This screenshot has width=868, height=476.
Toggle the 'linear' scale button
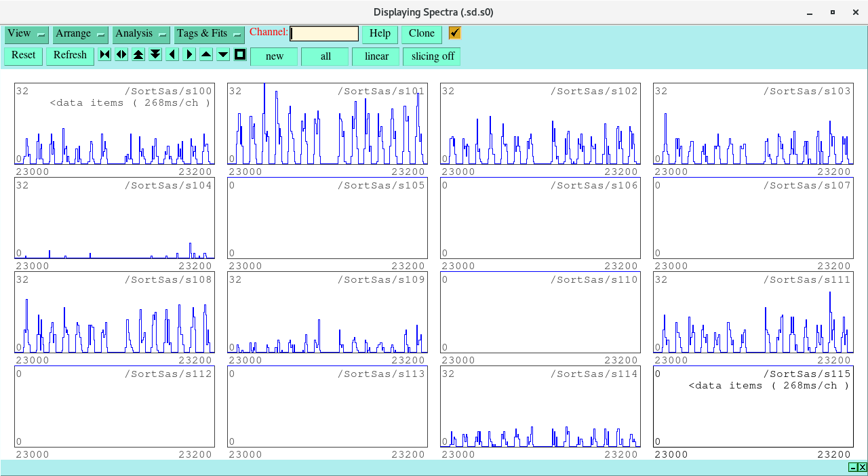click(376, 56)
